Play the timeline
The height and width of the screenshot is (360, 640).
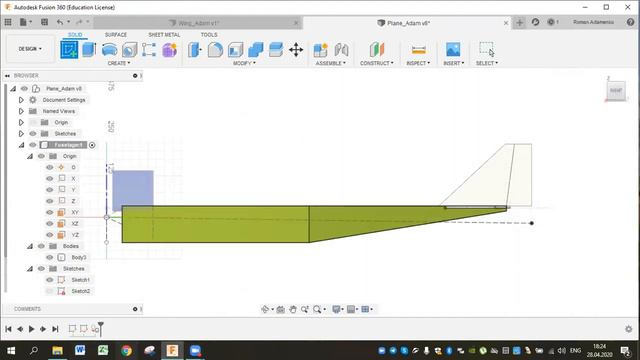tap(31, 329)
